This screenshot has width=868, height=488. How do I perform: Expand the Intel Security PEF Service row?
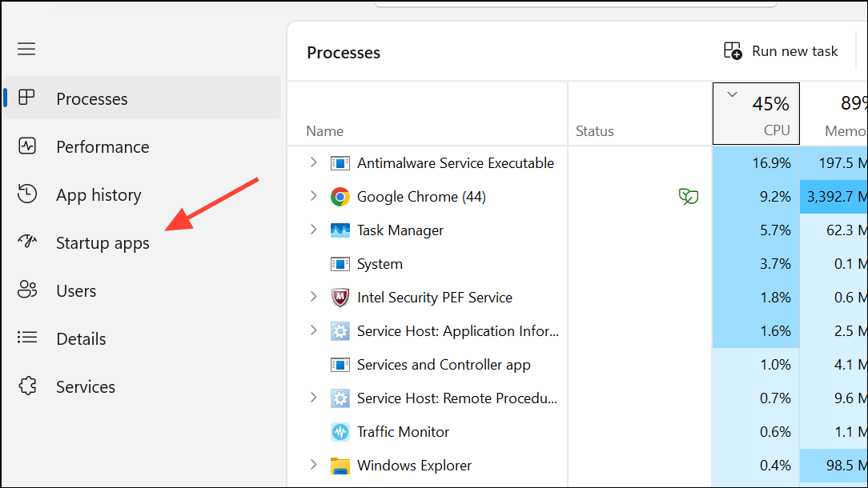[313, 297]
